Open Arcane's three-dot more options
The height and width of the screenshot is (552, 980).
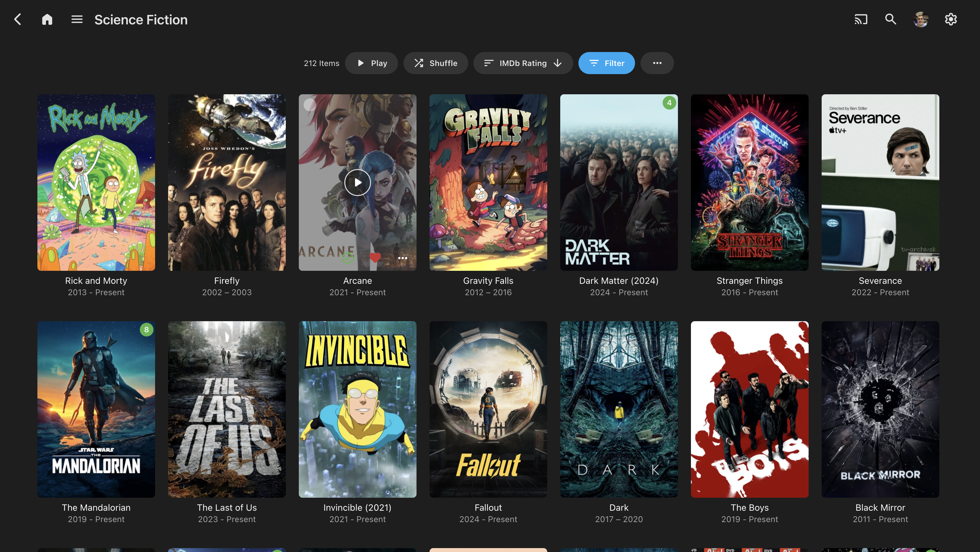point(403,258)
